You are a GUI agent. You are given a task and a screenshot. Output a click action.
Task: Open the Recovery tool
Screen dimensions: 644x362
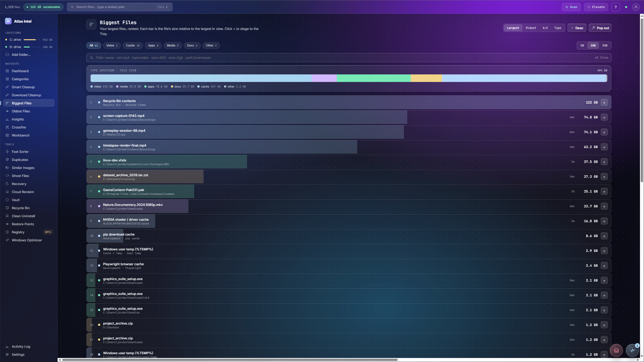29,184
